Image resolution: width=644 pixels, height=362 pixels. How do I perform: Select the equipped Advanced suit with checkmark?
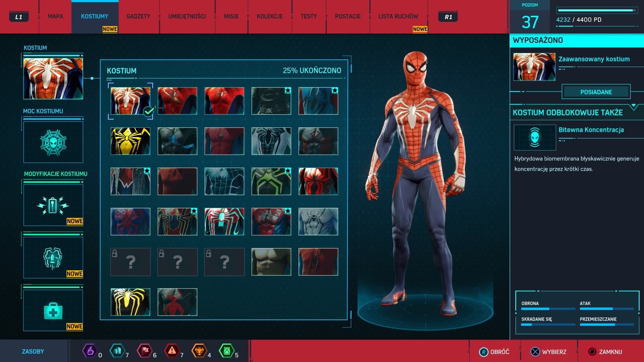coord(130,101)
